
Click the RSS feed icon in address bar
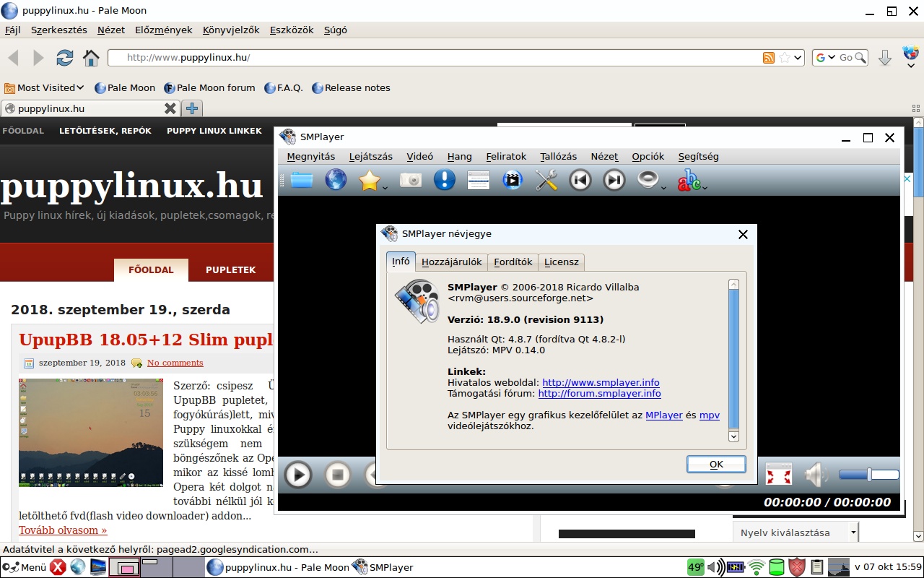coord(769,58)
